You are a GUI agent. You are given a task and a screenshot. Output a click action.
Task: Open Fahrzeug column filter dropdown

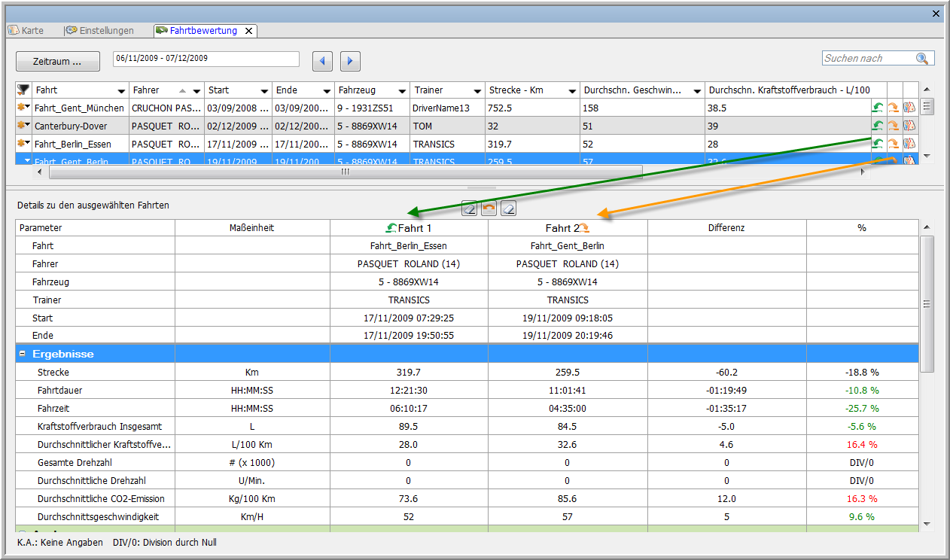point(403,91)
